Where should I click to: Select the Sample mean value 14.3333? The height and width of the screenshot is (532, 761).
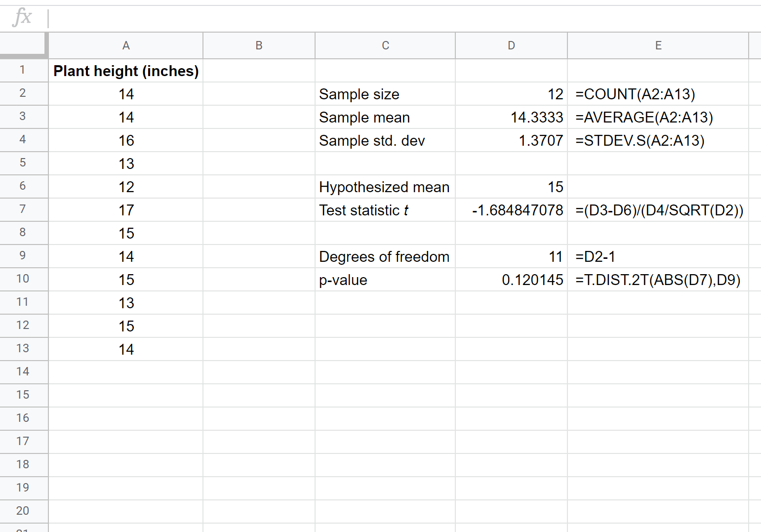point(511,117)
